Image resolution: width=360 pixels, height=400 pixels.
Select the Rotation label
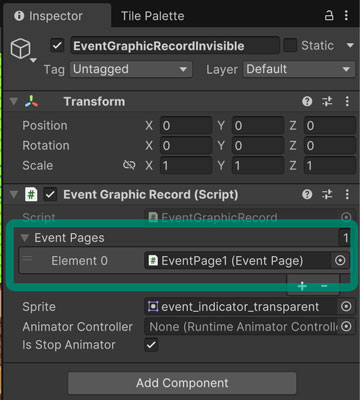46,146
